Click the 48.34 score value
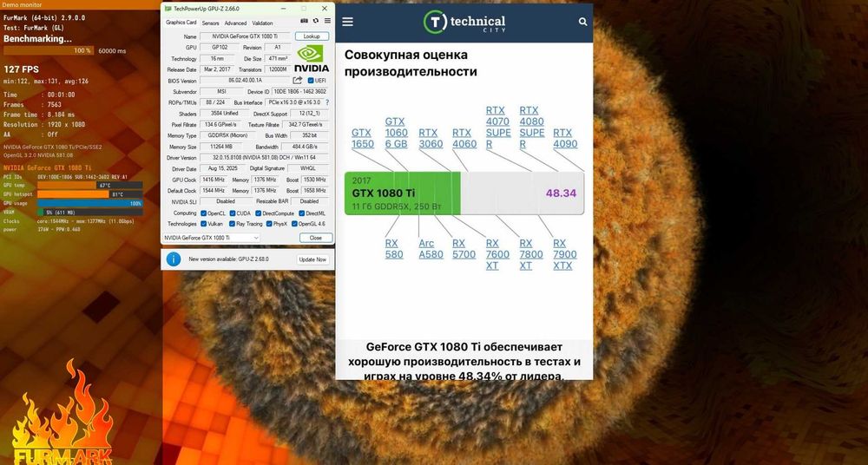This screenshot has height=465, width=868. (562, 193)
